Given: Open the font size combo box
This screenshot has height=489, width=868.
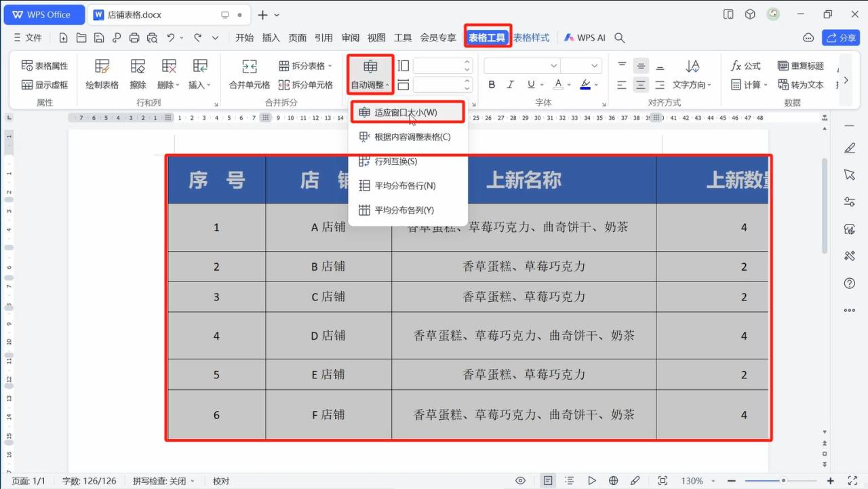Looking at the screenshot, I should click(x=581, y=66).
